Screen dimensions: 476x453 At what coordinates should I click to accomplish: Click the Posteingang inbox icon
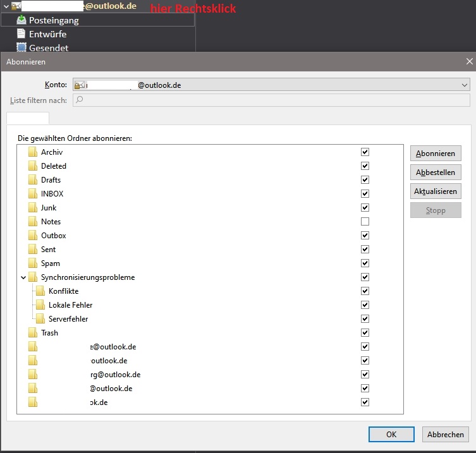21,20
